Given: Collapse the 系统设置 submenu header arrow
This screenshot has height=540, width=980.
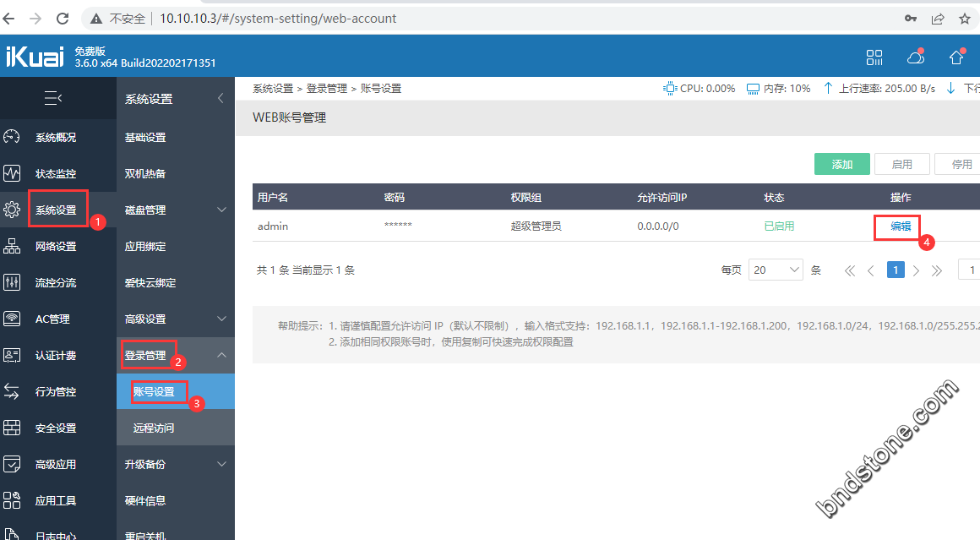Looking at the screenshot, I should [x=220, y=98].
